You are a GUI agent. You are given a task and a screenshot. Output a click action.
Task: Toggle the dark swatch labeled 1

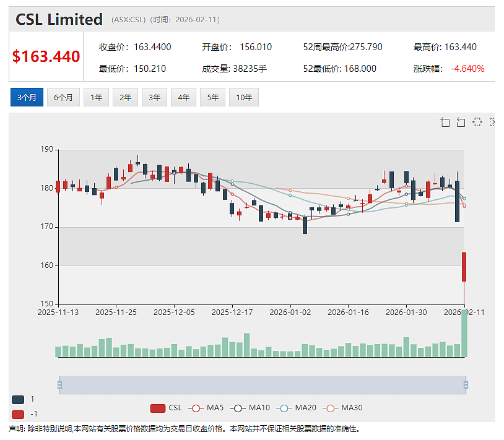click(x=18, y=400)
